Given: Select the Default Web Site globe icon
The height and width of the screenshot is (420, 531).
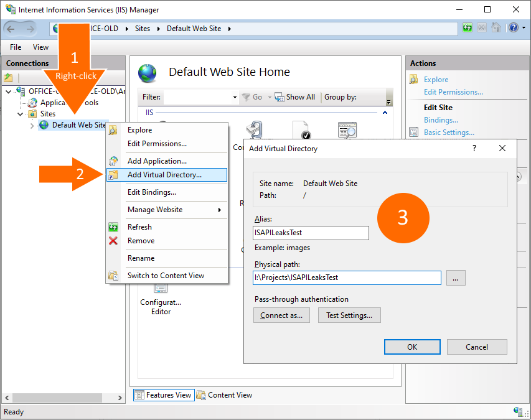Looking at the screenshot, I should 43,124.
